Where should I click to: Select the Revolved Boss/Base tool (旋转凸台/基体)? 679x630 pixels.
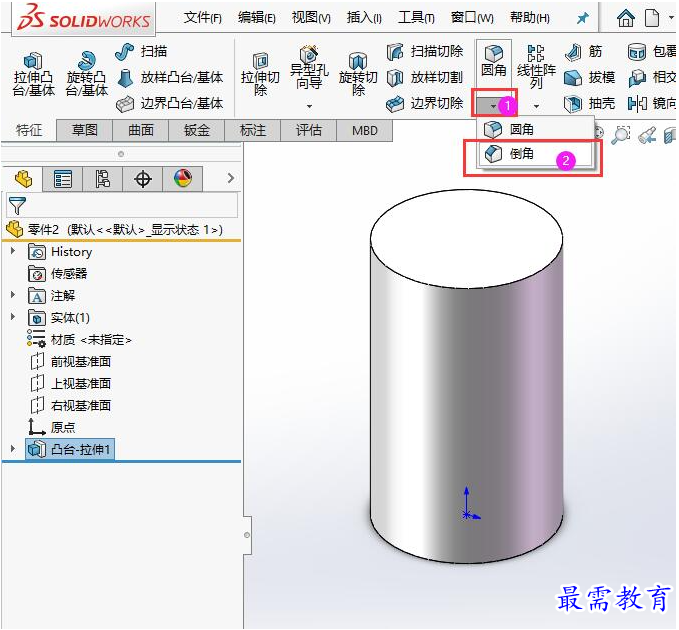tap(87, 74)
